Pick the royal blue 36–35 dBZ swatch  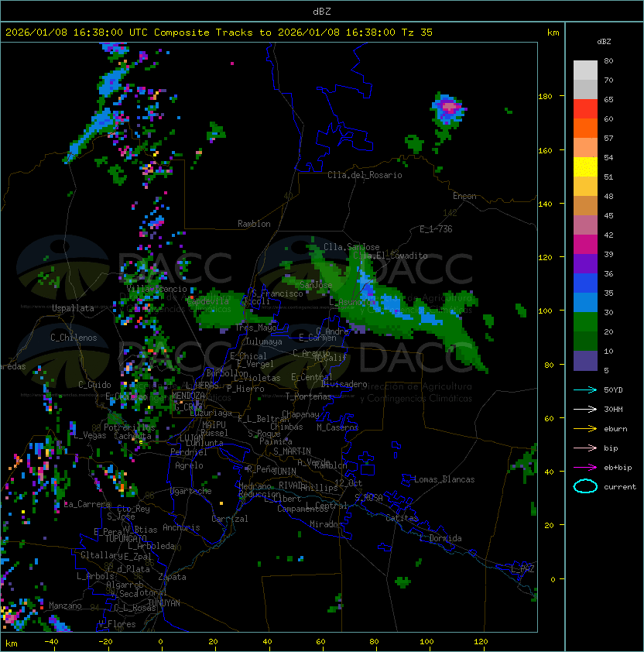[x=585, y=283]
